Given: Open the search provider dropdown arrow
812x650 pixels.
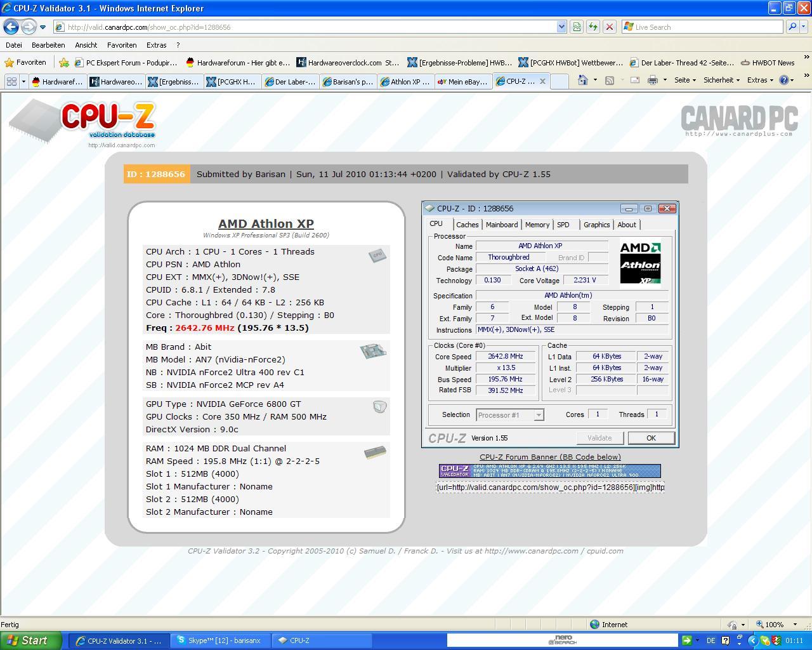Looking at the screenshot, I should [804, 27].
